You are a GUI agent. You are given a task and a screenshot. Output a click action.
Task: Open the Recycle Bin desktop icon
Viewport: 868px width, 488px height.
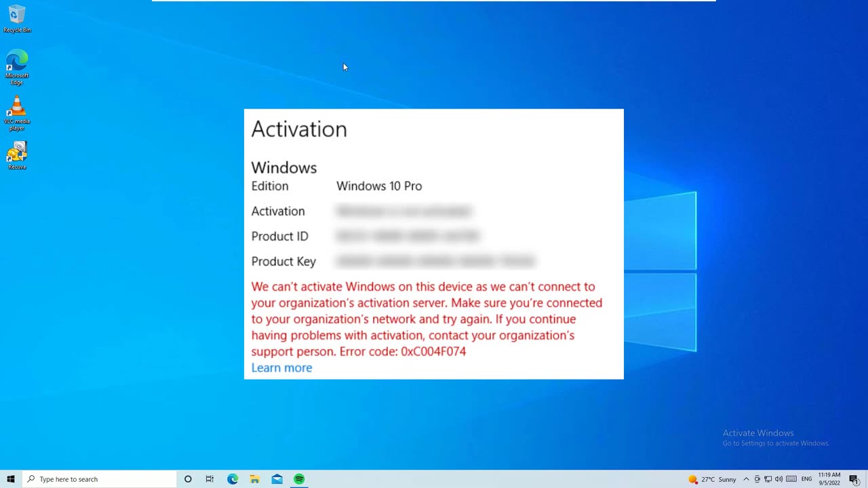[x=17, y=19]
